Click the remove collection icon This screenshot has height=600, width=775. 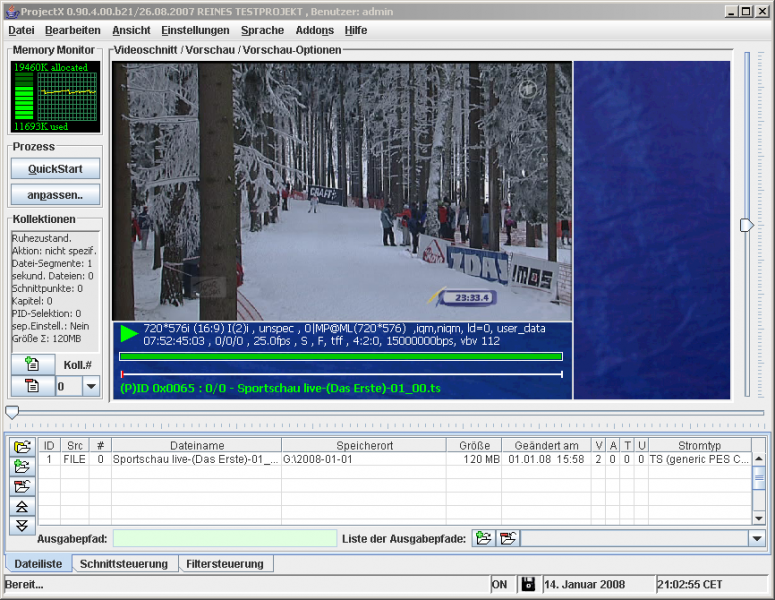coord(31,386)
